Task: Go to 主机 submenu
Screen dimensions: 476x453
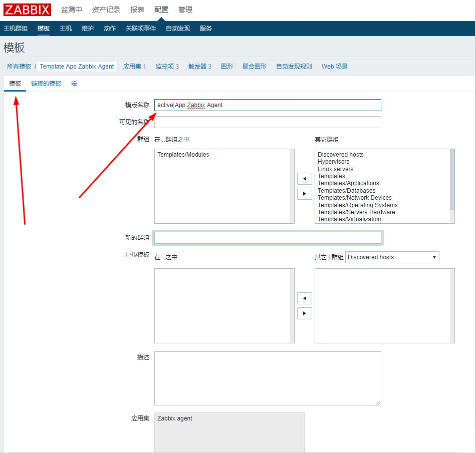Action: [x=66, y=29]
